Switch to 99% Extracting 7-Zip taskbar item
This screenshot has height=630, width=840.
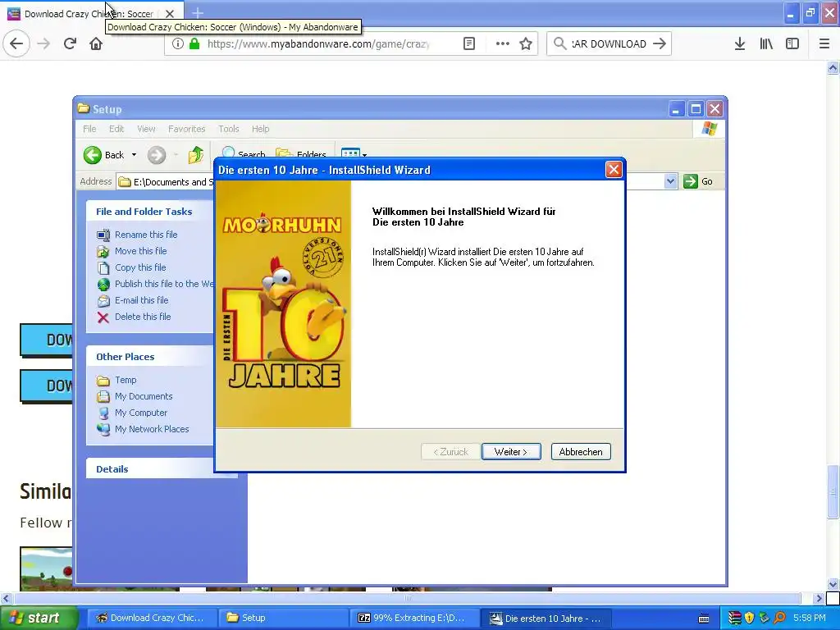point(414,618)
